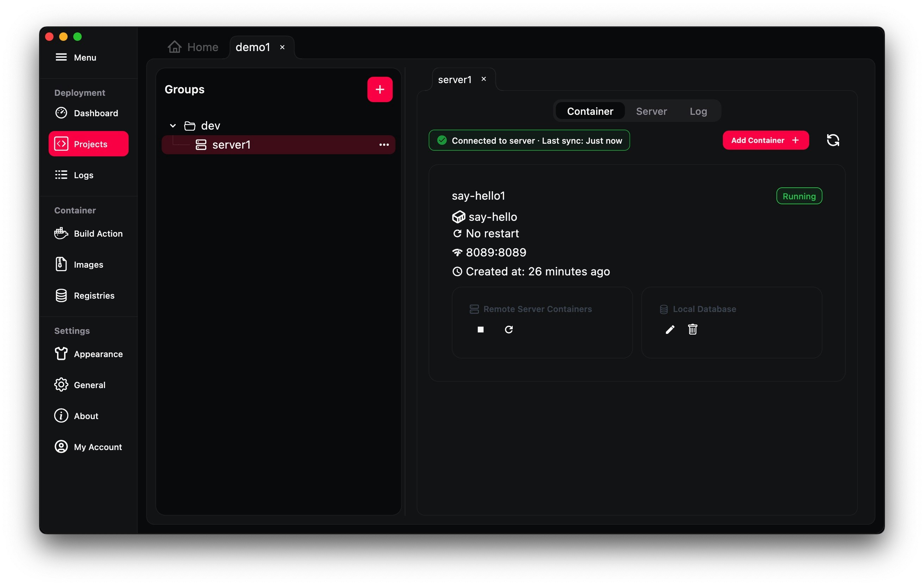Screen dimensions: 924x586
Task: Click the Registries database icon
Action: click(61, 295)
